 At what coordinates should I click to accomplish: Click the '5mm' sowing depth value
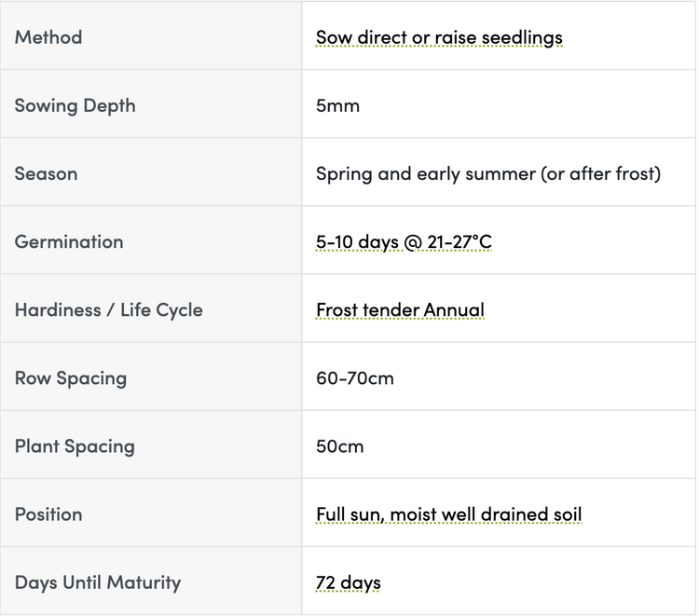coord(337,106)
